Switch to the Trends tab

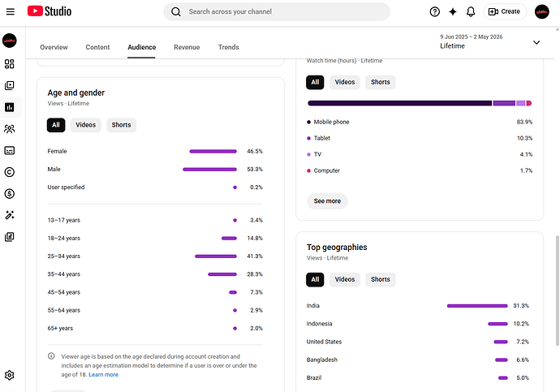tap(229, 47)
